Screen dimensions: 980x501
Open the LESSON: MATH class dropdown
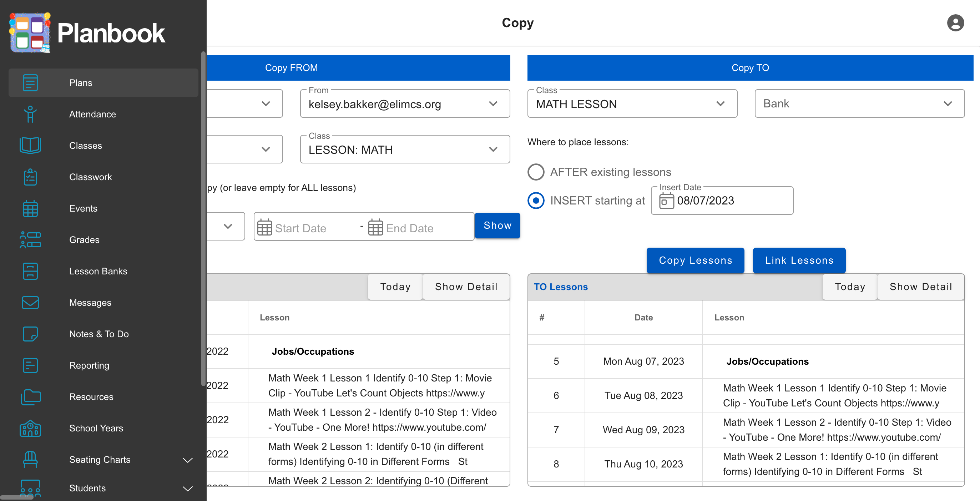point(405,149)
